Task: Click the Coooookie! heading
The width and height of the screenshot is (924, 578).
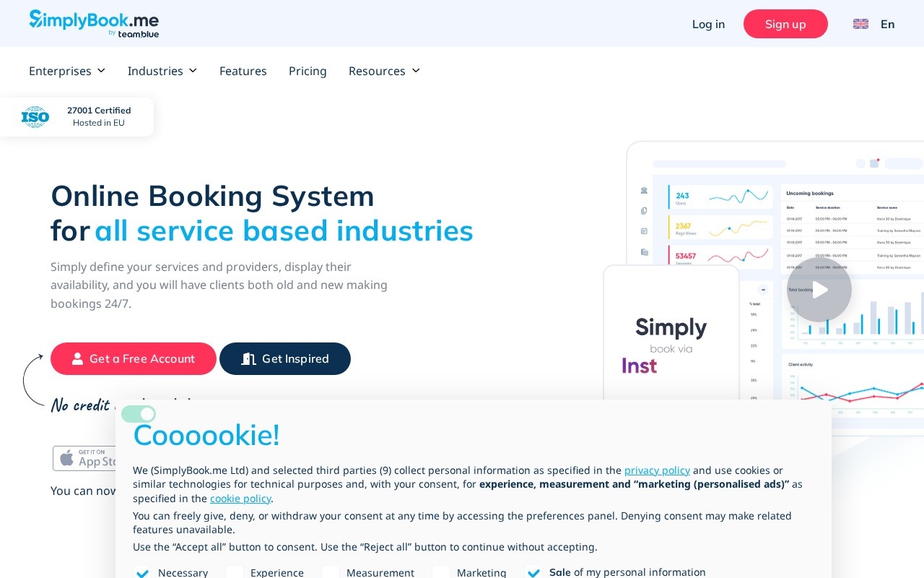Action: [206, 435]
